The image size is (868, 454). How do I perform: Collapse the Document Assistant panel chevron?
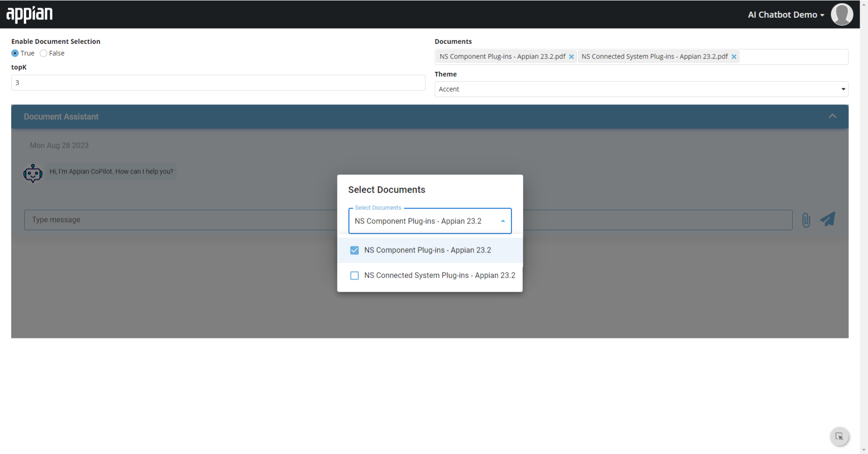pos(832,116)
